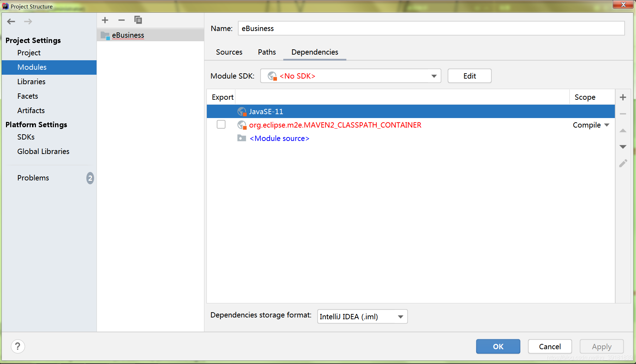Close the Project Structure dialog
636x364 pixels.
click(x=623, y=5)
